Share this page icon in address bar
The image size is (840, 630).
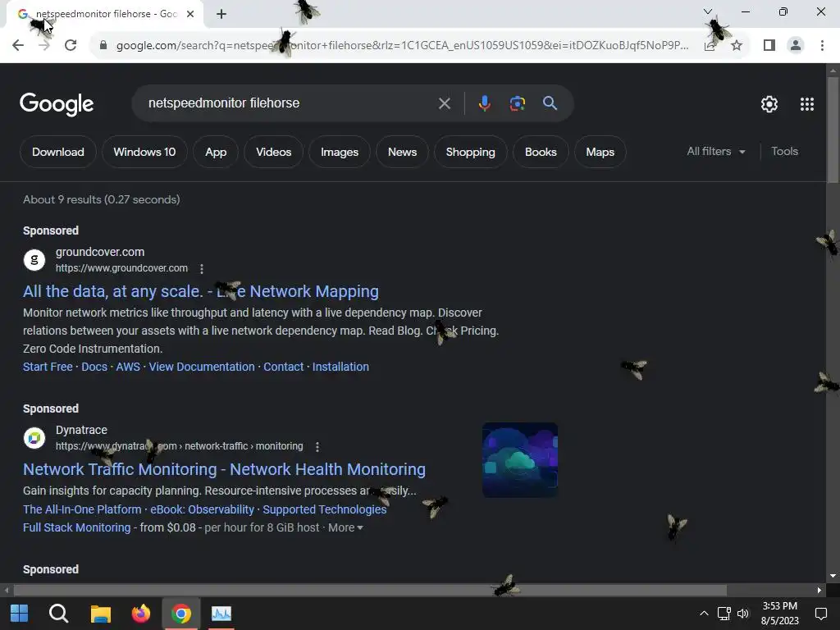pyautogui.click(x=710, y=46)
